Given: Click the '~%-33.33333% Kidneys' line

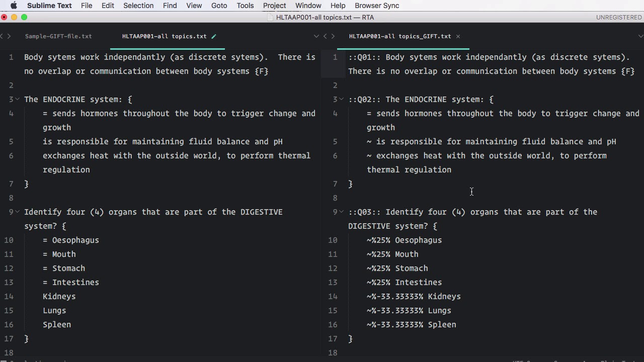Looking at the screenshot, I should [x=414, y=296].
